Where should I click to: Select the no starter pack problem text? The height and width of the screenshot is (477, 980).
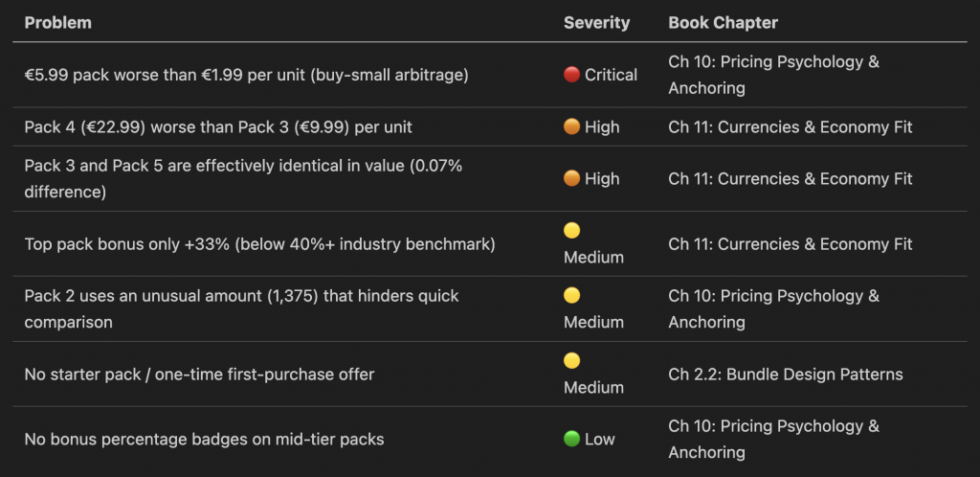[199, 374]
